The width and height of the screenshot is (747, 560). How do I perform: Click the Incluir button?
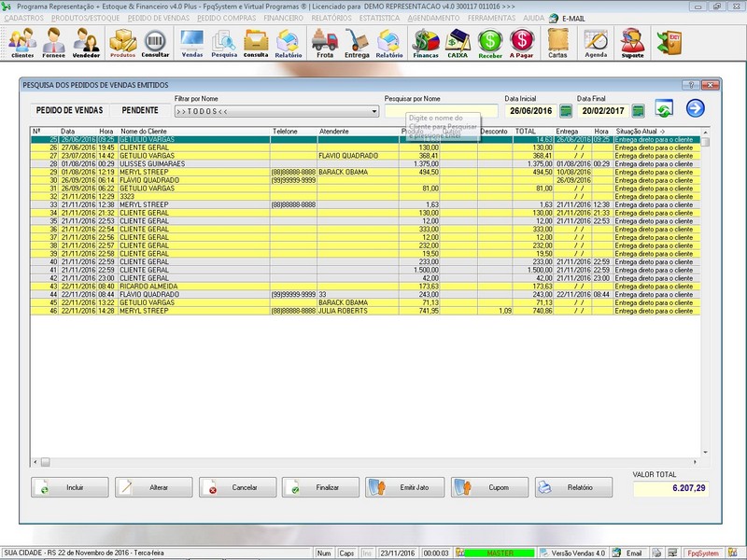pyautogui.click(x=69, y=487)
